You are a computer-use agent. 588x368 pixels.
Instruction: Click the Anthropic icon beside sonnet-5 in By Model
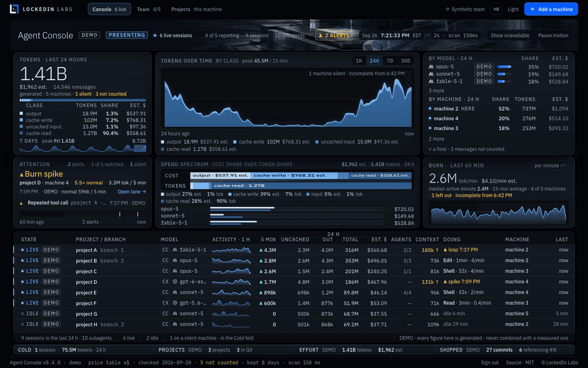[x=431, y=74]
